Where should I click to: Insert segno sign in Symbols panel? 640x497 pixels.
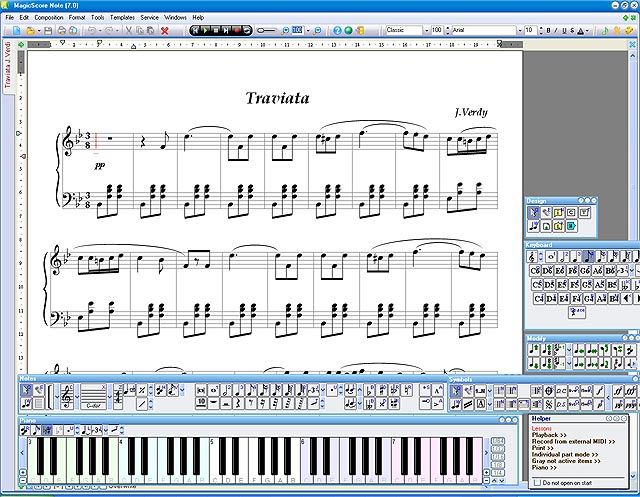(x=549, y=404)
